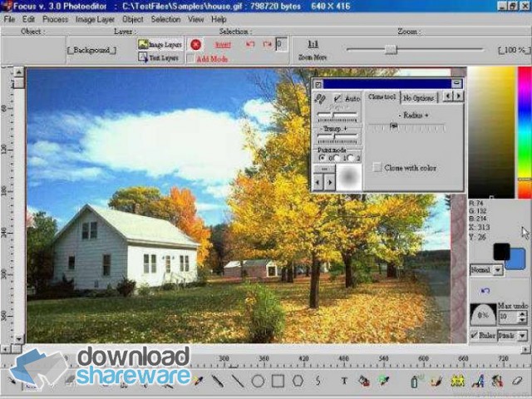The width and height of the screenshot is (532, 399).
Task: Click the Transp. slider in tool panel
Action: click(x=337, y=136)
